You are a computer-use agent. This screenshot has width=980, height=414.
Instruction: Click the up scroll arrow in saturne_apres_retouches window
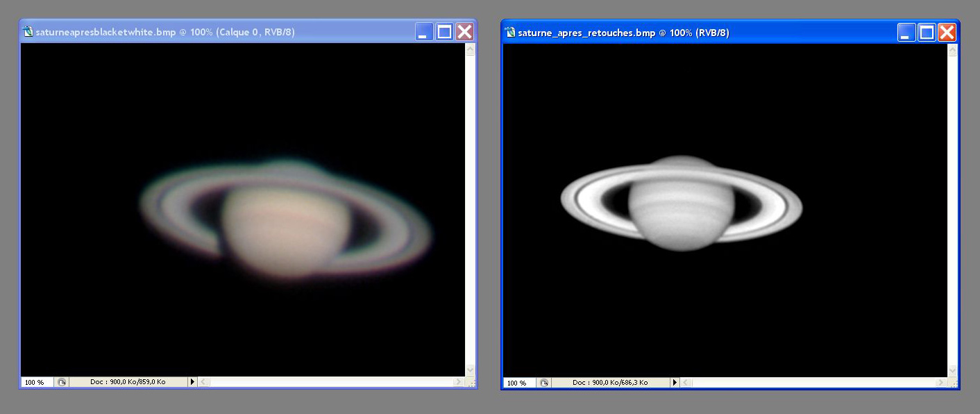(x=952, y=50)
